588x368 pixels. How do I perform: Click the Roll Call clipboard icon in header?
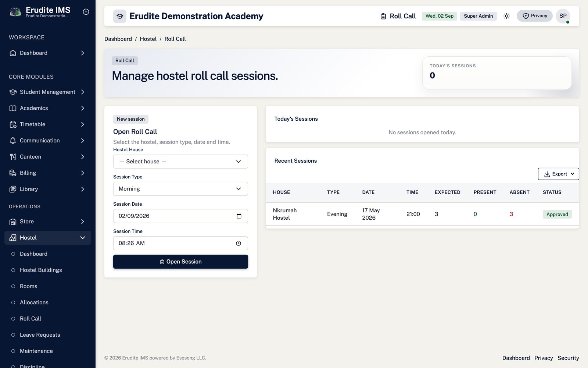click(x=383, y=16)
